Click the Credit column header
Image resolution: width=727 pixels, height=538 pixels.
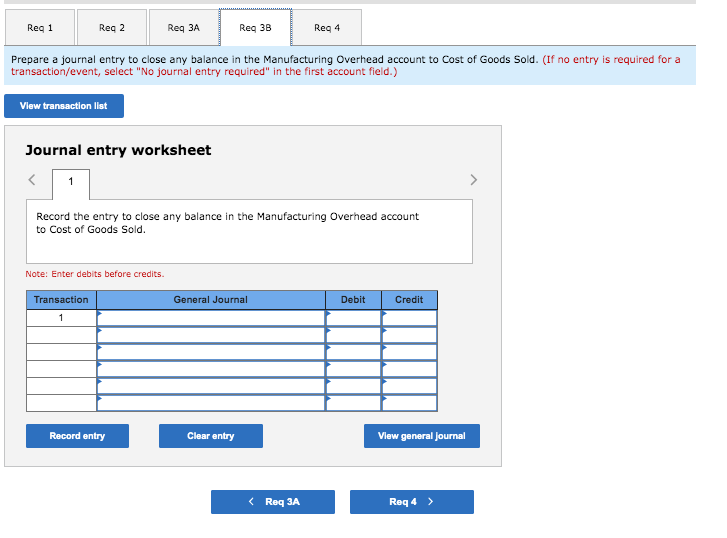tap(409, 300)
